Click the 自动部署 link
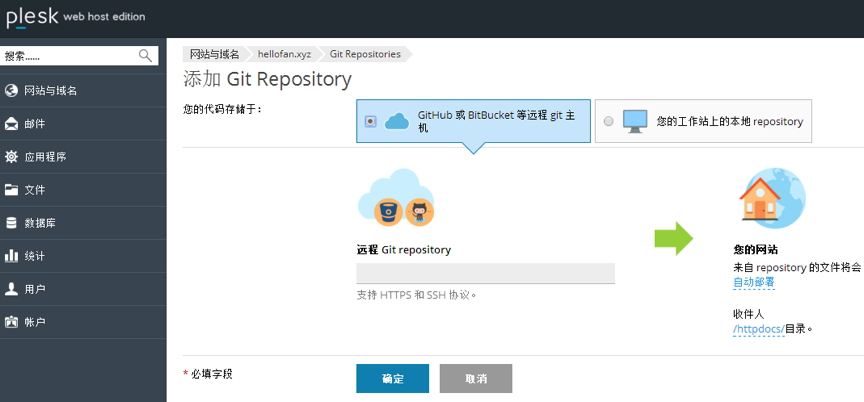 [754, 283]
